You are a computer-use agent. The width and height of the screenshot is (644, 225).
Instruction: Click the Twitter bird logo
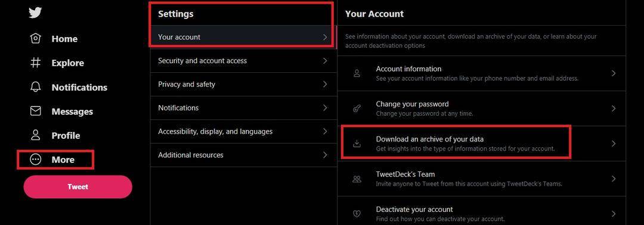pyautogui.click(x=35, y=13)
